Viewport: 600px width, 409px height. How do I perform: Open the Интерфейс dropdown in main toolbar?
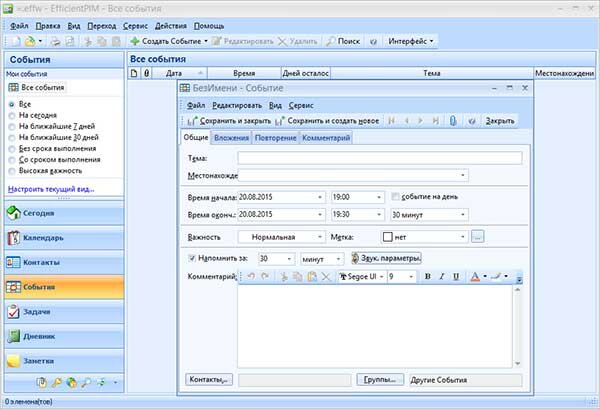(x=411, y=41)
